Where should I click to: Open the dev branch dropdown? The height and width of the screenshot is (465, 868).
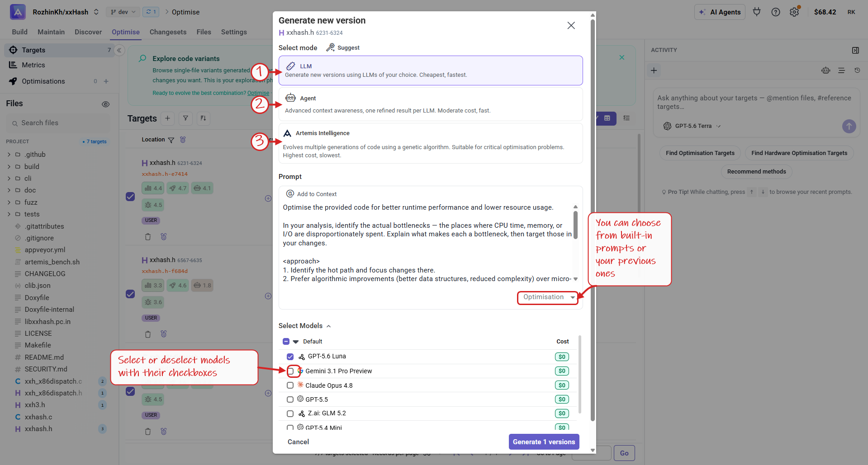[123, 12]
